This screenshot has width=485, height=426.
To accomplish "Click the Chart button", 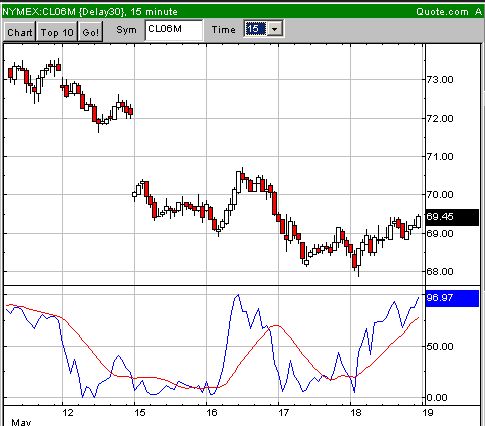I will click(19, 32).
